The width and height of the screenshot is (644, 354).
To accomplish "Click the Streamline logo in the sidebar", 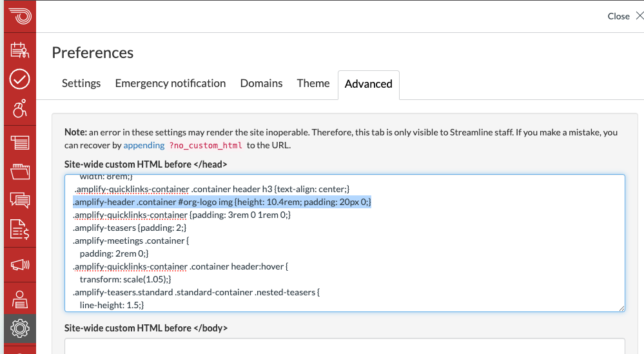I will pyautogui.click(x=19, y=16).
